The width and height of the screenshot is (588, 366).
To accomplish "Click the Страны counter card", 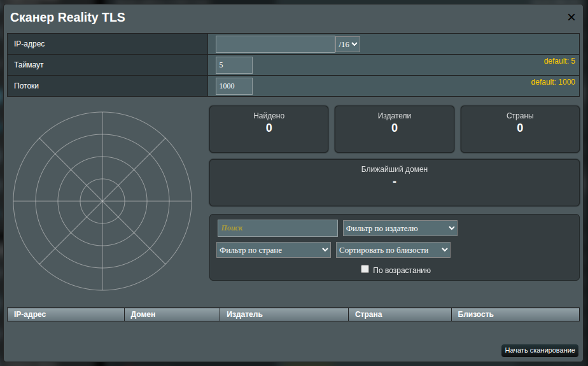I will pos(520,129).
